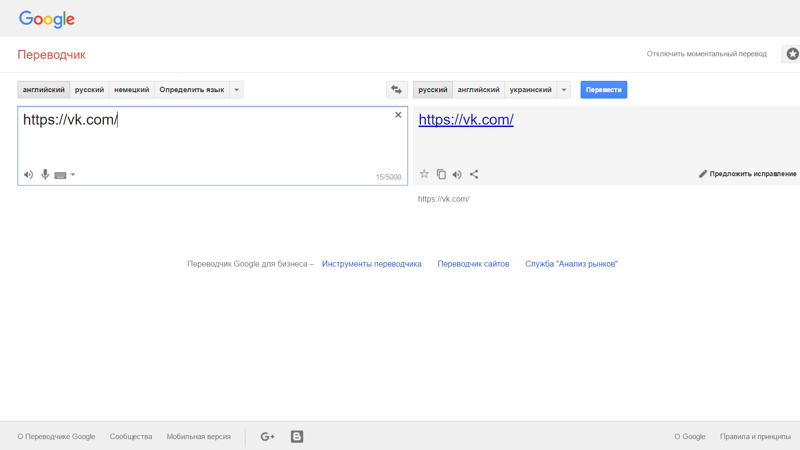Click the Google logo
The image size is (800, 450).
(46, 19)
